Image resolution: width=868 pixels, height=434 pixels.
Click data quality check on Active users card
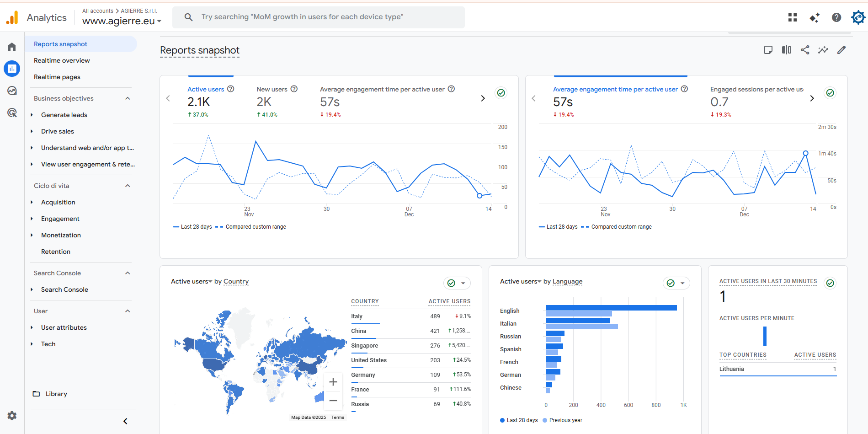point(501,93)
